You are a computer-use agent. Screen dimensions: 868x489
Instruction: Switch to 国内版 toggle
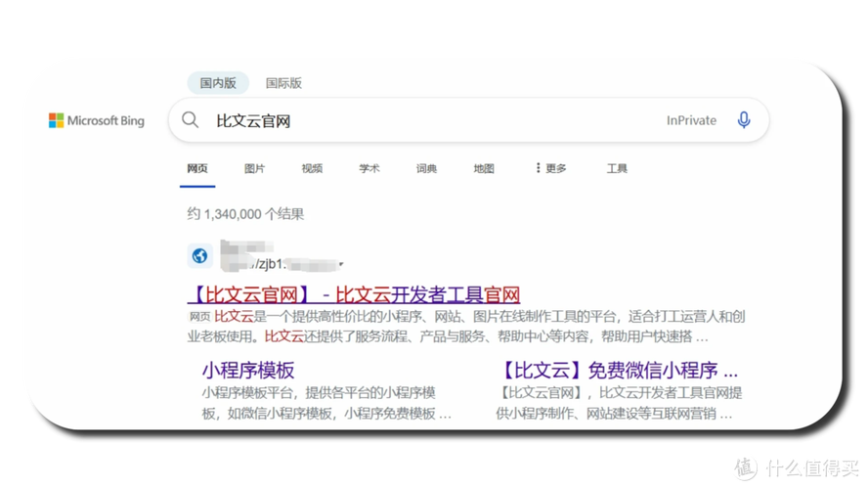[218, 83]
